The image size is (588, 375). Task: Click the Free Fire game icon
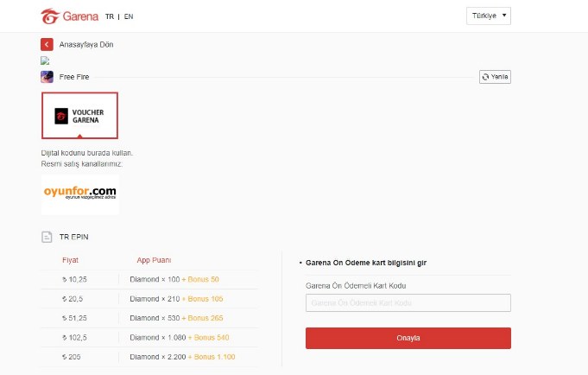(47, 77)
